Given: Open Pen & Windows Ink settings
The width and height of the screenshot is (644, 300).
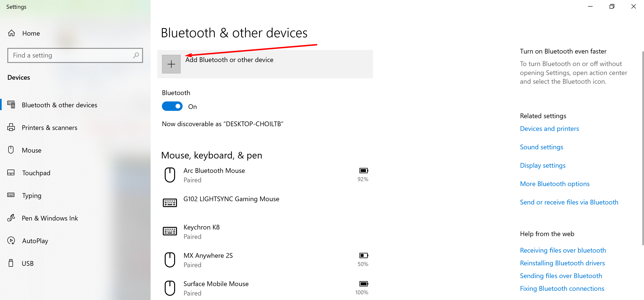Looking at the screenshot, I should click(x=50, y=218).
